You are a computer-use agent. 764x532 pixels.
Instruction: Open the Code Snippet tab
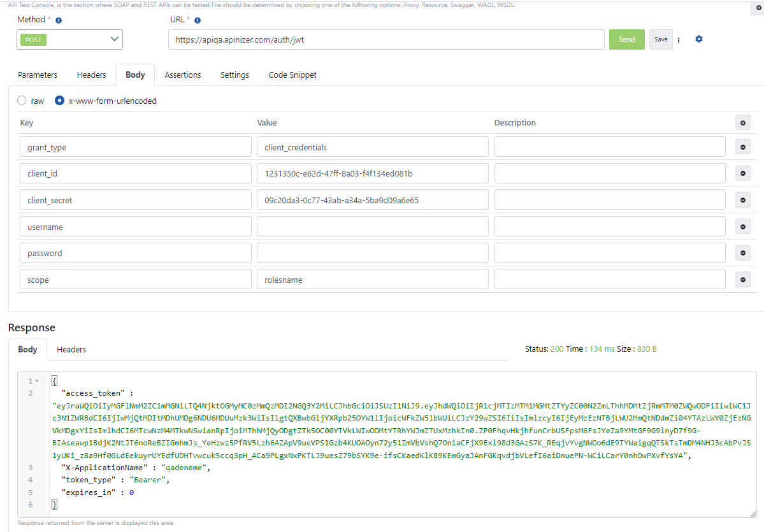tap(292, 75)
